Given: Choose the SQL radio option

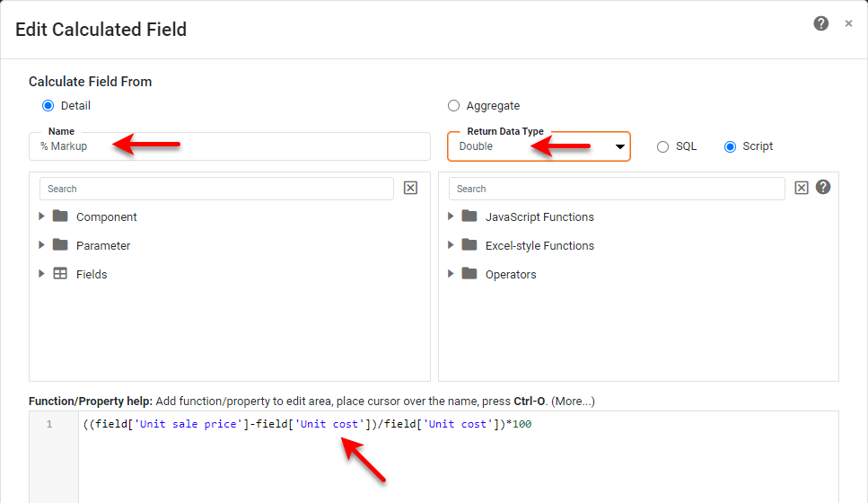Looking at the screenshot, I should coord(662,146).
